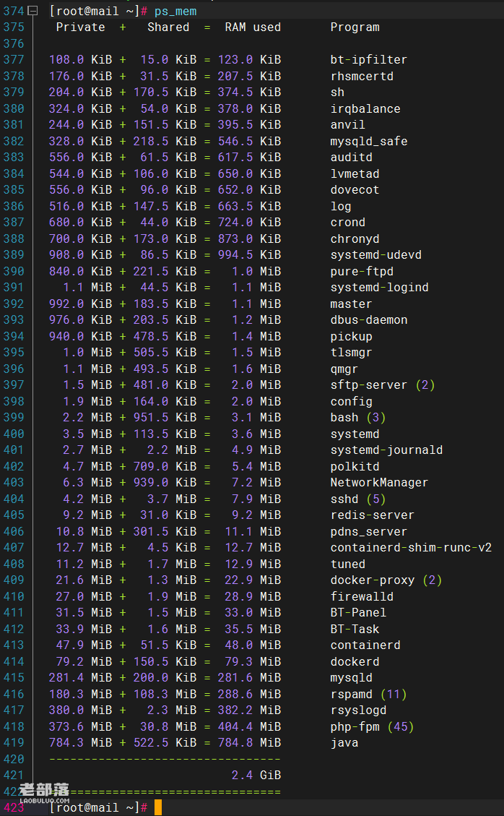Click the polkitd program name

(x=355, y=466)
